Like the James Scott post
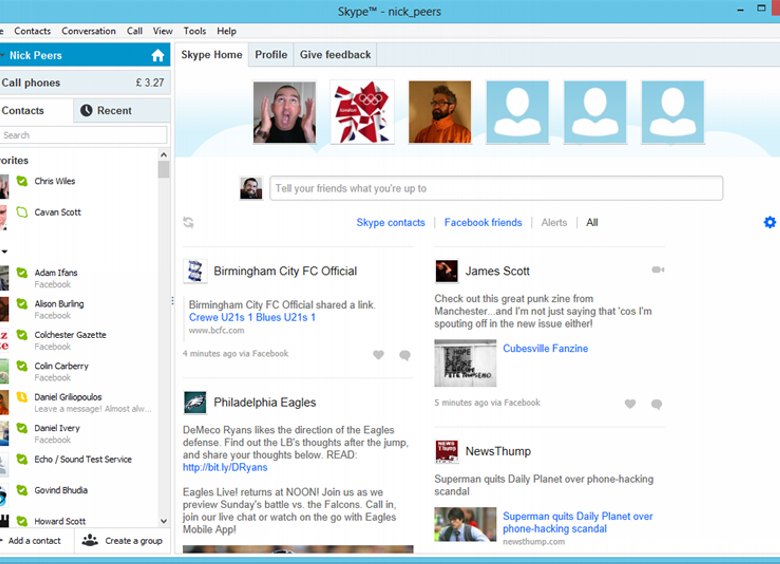Screen dimensions: 780x564 point(630,404)
